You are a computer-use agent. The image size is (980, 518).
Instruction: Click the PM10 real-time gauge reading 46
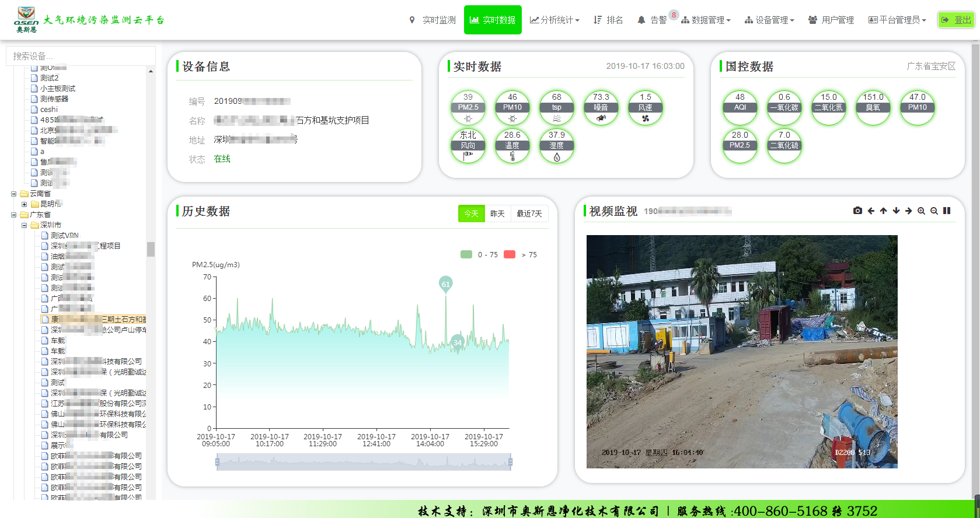coord(512,107)
